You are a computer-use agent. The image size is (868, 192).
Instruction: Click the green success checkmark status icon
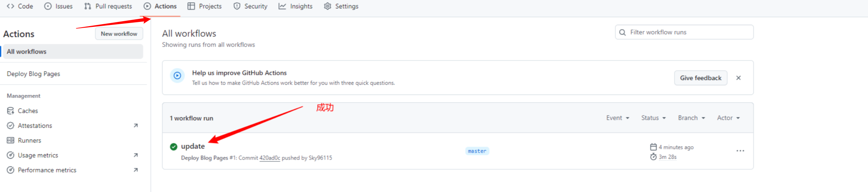pos(173,147)
